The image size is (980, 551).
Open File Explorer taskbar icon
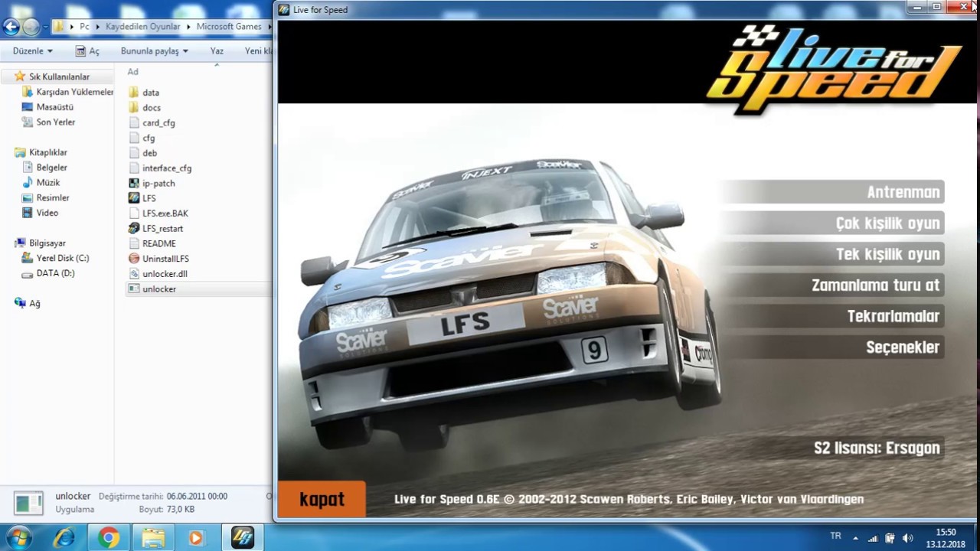[x=153, y=538]
